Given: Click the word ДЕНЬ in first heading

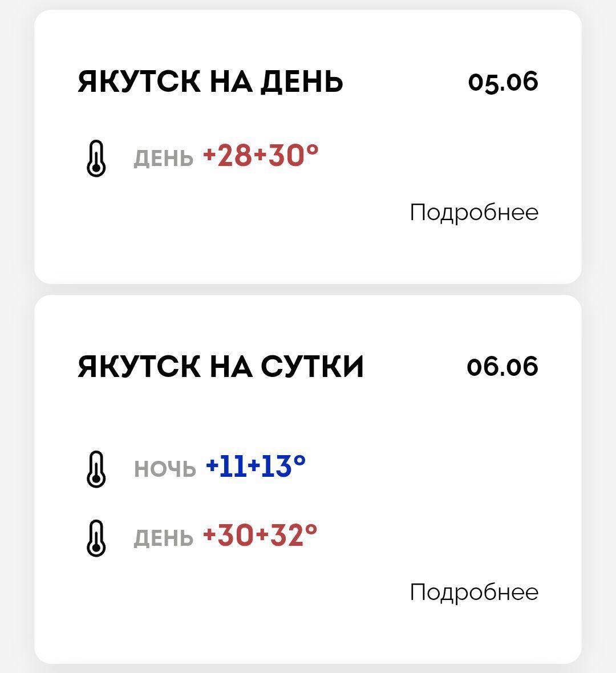Looking at the screenshot, I should tap(302, 82).
